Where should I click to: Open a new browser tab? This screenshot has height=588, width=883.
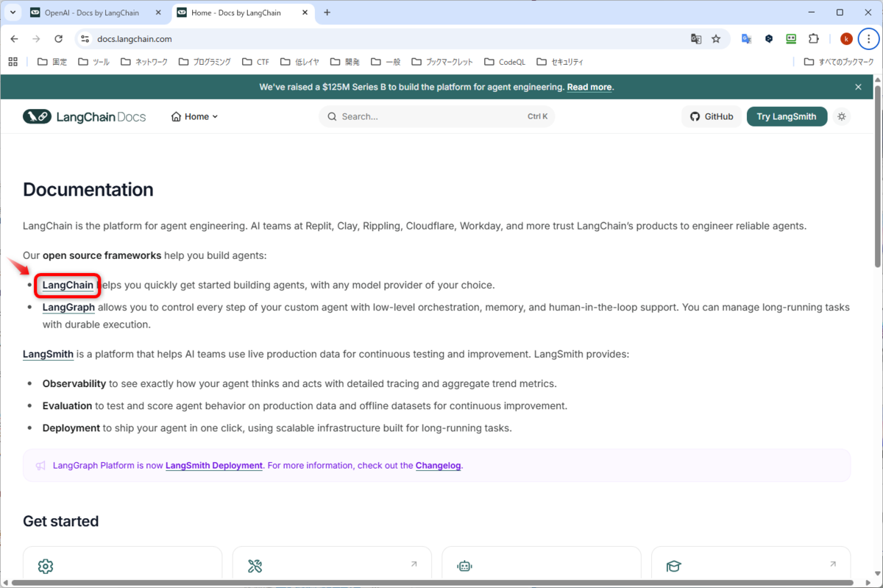coord(327,13)
